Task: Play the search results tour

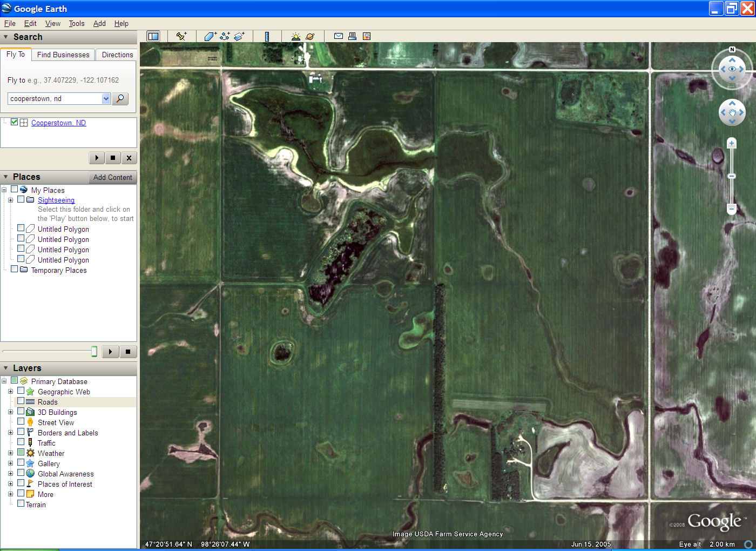Action: pyautogui.click(x=97, y=158)
